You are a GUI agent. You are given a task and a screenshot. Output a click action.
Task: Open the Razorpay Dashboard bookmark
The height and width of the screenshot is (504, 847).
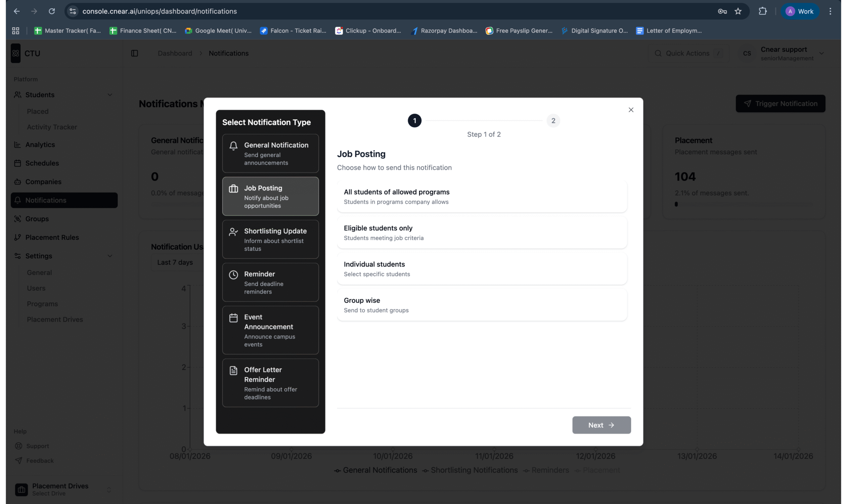(444, 30)
